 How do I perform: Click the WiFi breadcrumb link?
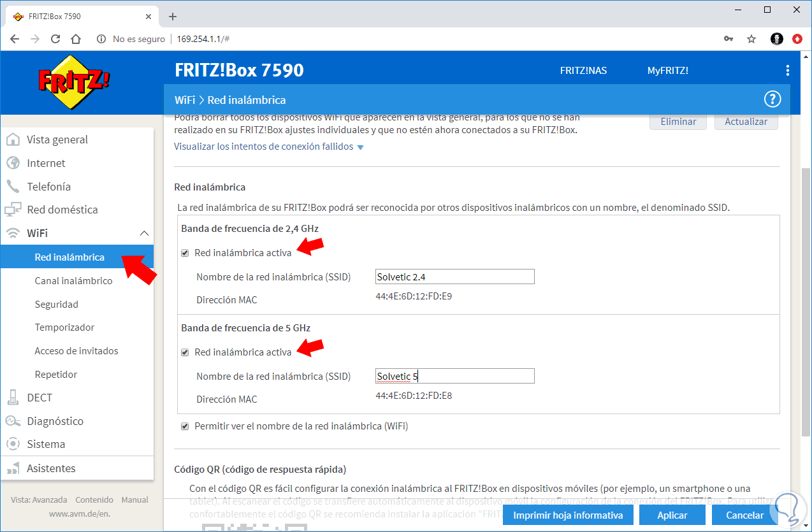click(x=185, y=100)
